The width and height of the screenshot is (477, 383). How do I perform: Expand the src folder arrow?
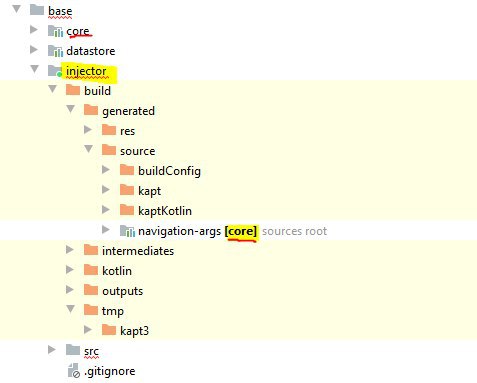click(52, 350)
